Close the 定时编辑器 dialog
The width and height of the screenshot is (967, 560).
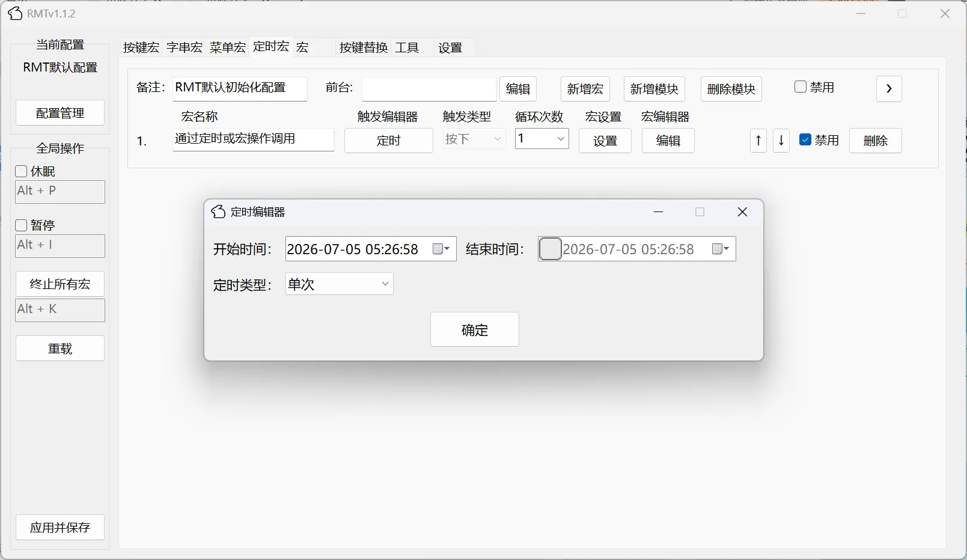[742, 212]
